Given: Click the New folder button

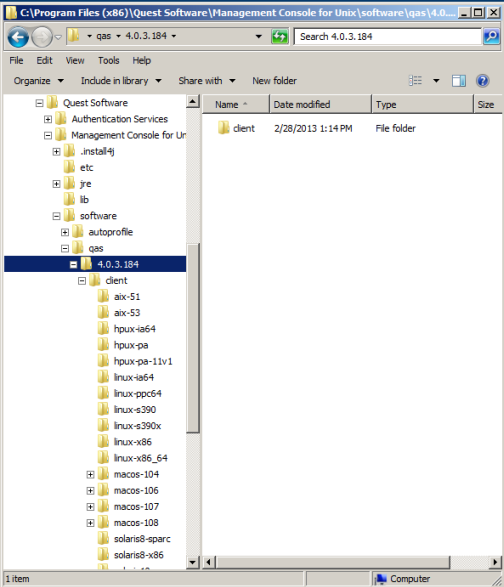Looking at the screenshot, I should (274, 80).
